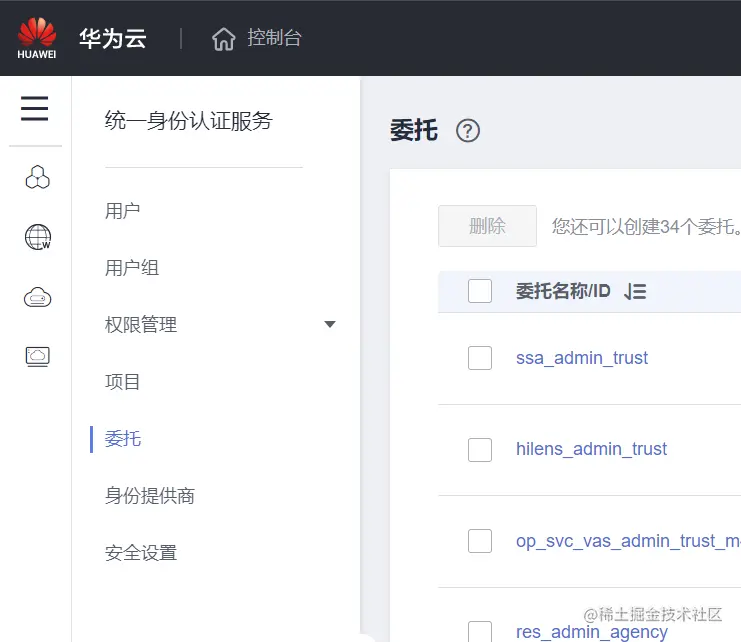The image size is (741, 642).
Task: Sort by 委托名称/ID column icon
Action: click(635, 291)
